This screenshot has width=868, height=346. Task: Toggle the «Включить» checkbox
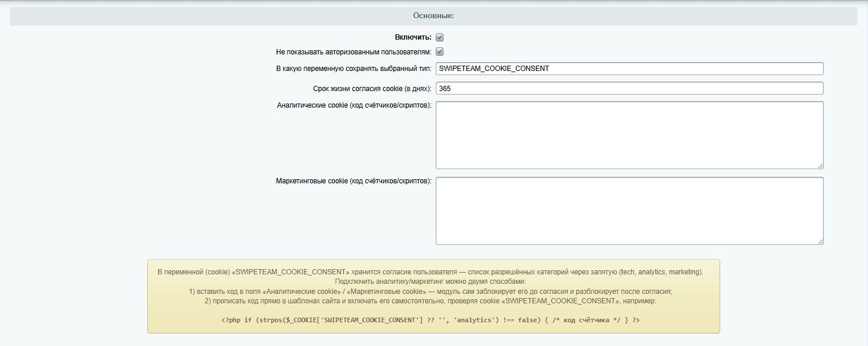440,37
